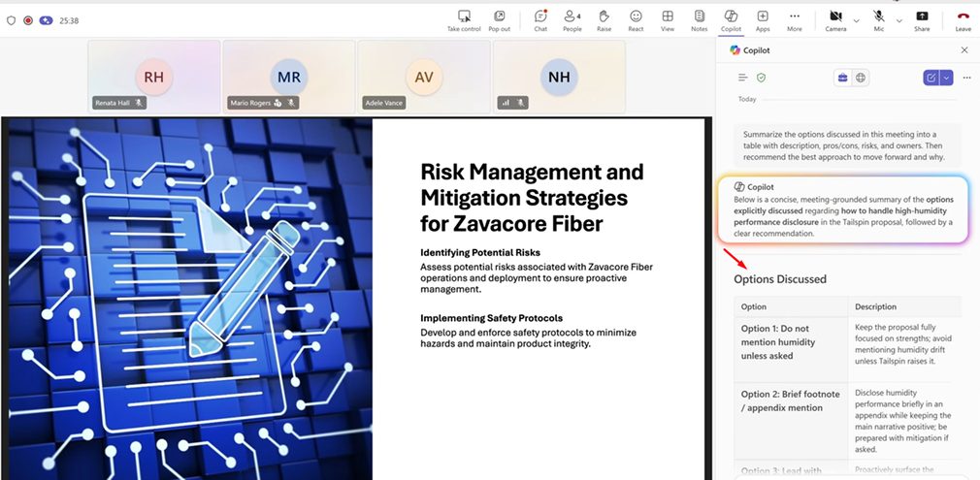Viewport: 980px width, 480px height.
Task: Unmute the Mic
Action: pyautogui.click(x=878, y=19)
